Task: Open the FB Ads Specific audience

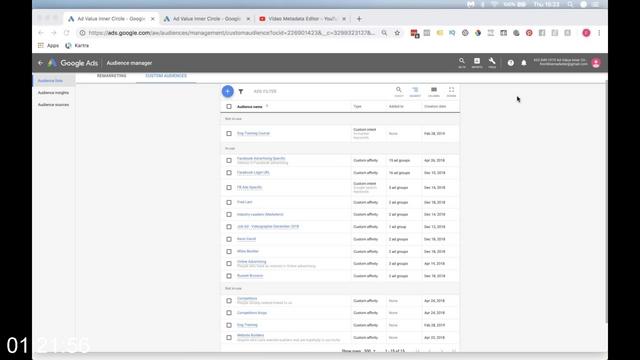Action: (249, 187)
